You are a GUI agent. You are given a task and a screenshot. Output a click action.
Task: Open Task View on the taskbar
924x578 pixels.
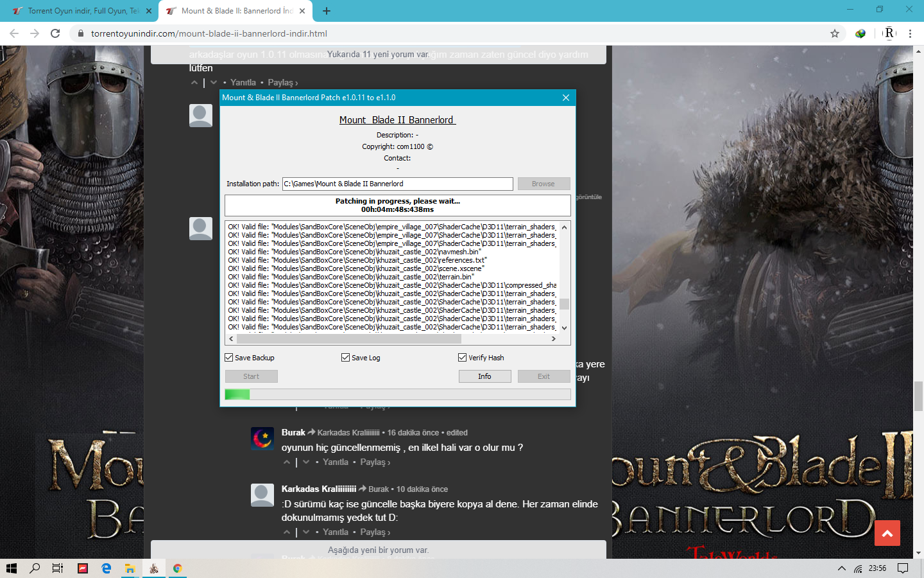(58, 568)
